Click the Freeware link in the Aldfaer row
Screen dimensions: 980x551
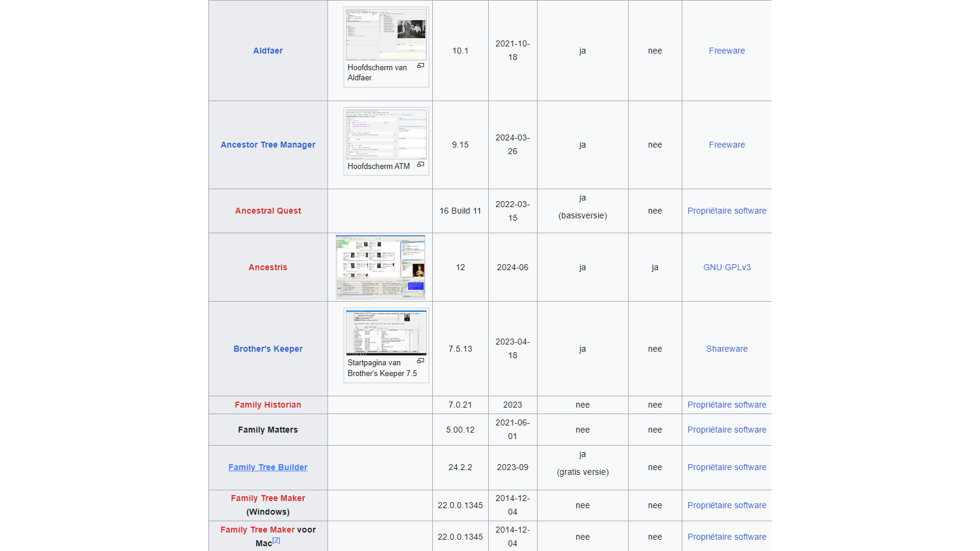[x=727, y=51]
